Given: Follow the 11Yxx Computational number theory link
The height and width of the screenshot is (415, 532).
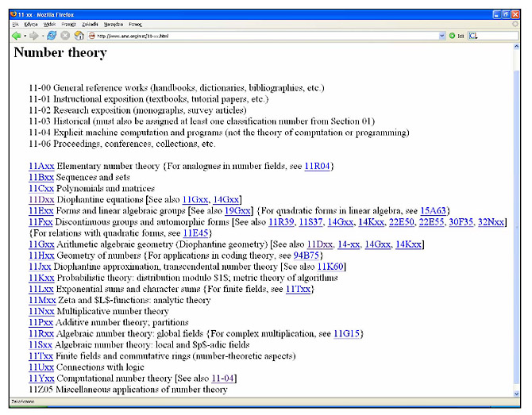Looking at the screenshot, I should (x=40, y=378).
